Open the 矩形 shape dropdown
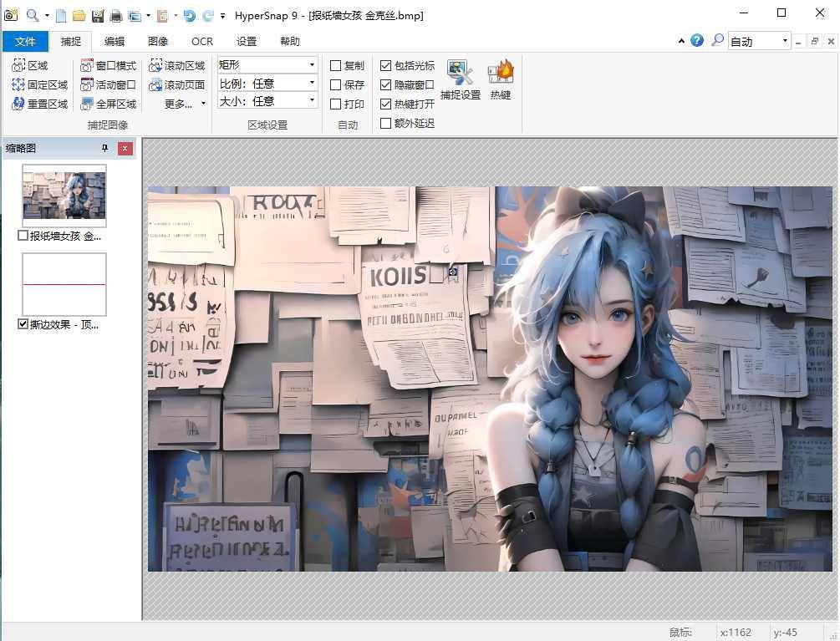Viewport: 840px width, 641px height. tap(312, 64)
